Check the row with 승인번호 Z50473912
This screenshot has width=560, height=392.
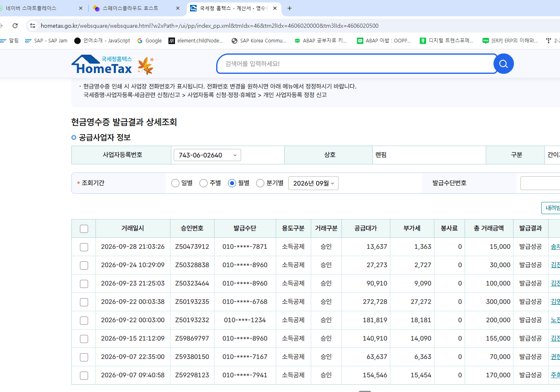(84, 247)
